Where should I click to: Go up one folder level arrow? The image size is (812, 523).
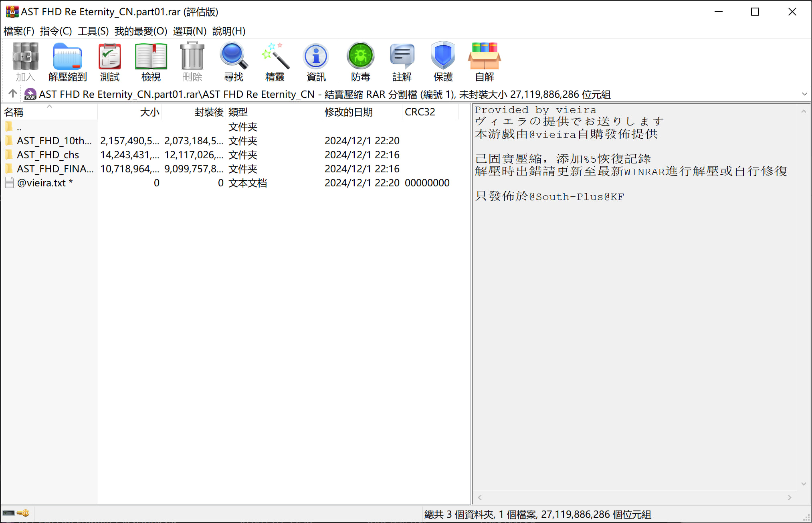(12, 94)
